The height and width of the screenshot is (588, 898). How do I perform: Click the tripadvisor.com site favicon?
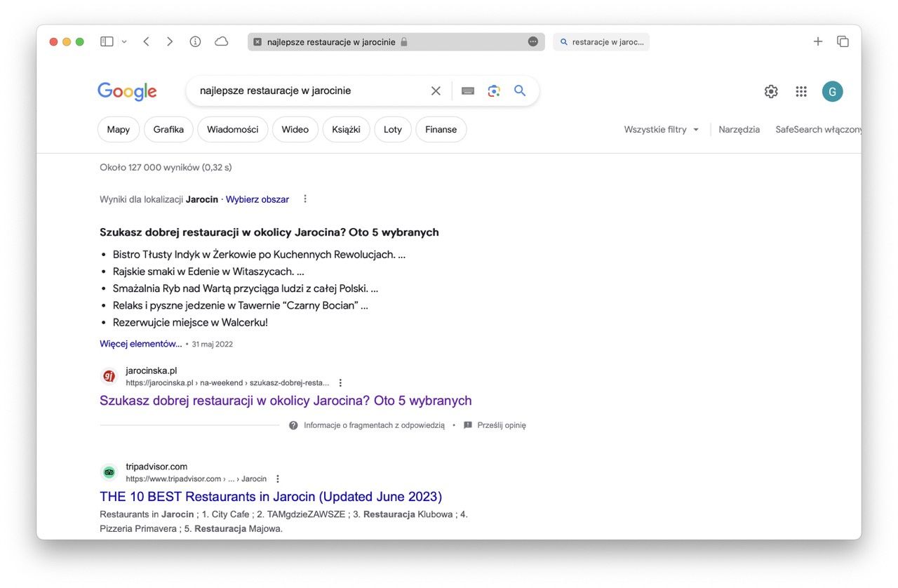(x=109, y=472)
